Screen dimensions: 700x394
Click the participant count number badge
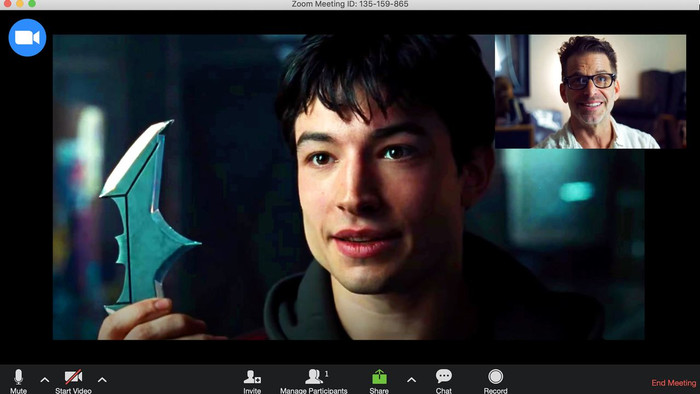326,374
